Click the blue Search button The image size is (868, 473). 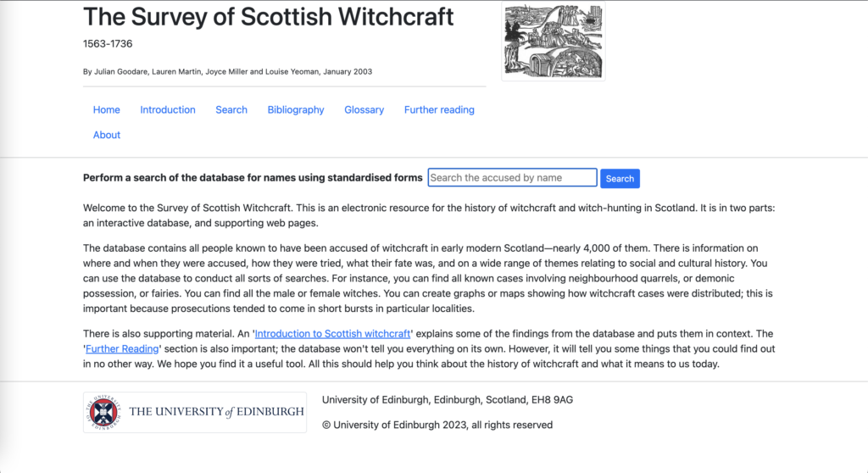pos(620,178)
